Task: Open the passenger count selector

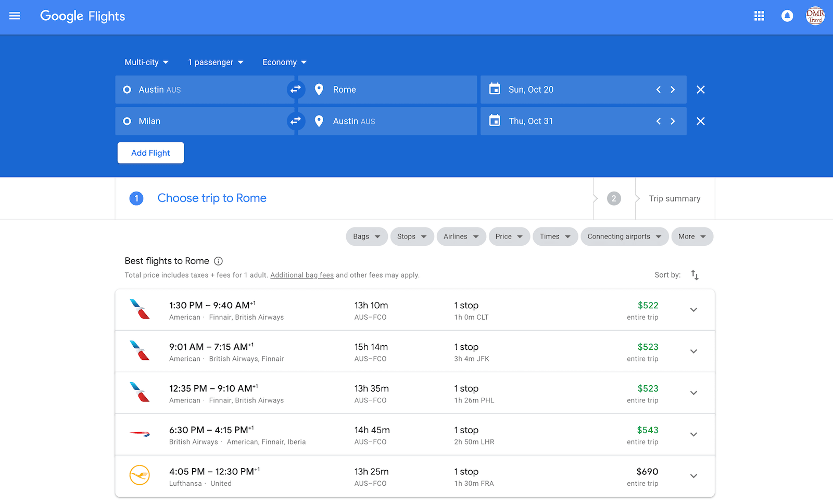Action: coord(215,62)
